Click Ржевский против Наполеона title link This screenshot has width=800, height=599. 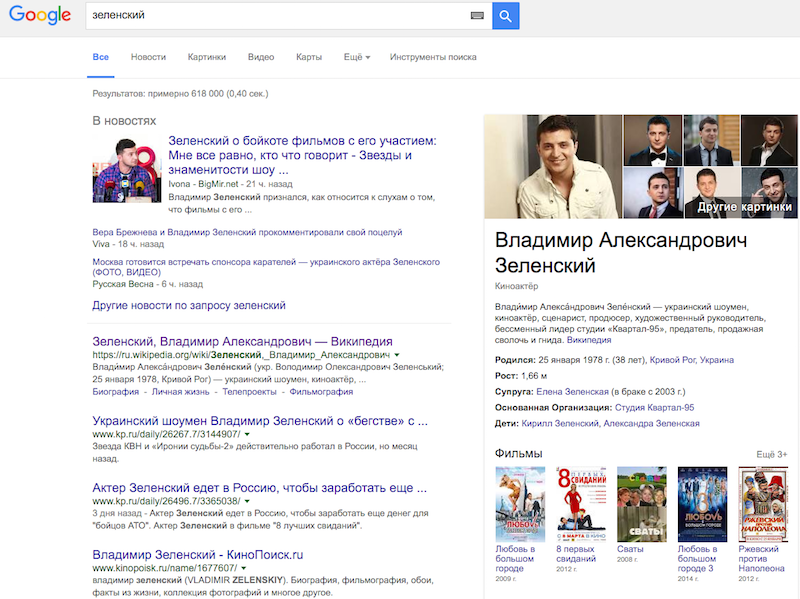click(761, 559)
